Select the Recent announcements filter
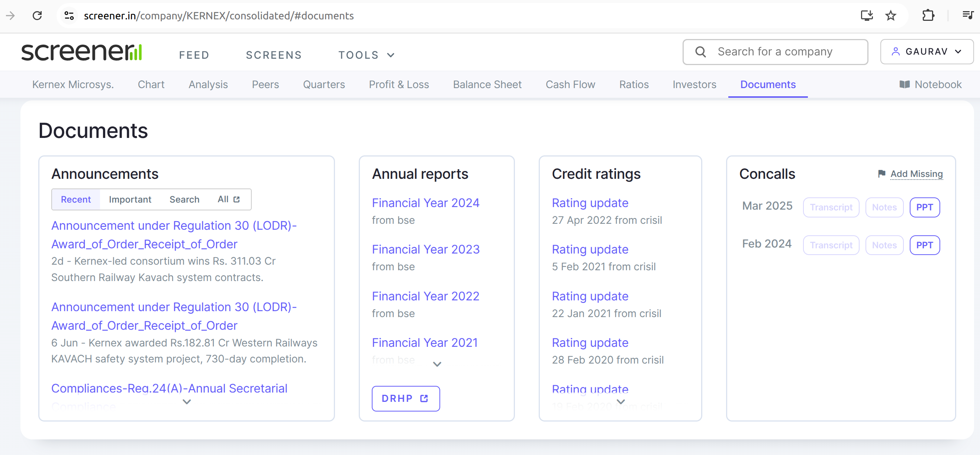 click(76, 199)
